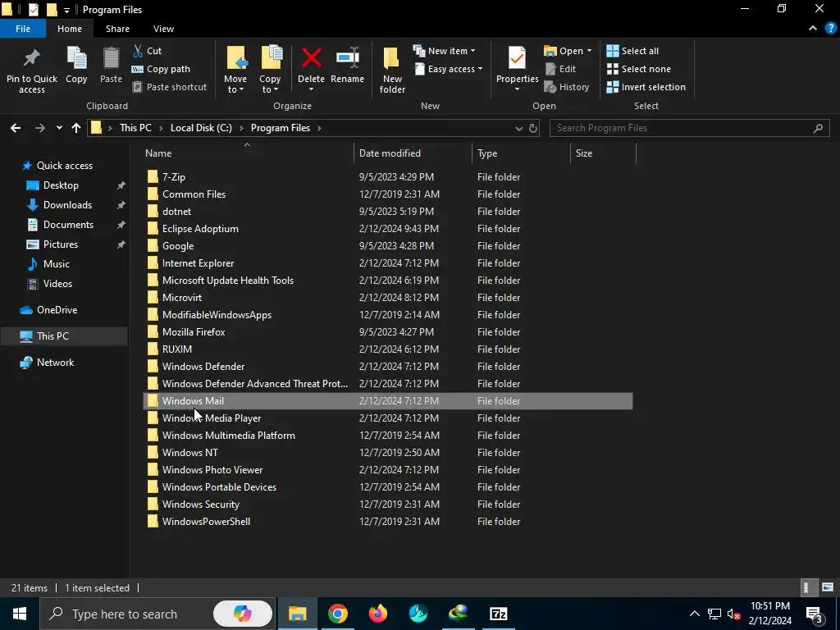Open the 7-Zip folder icon

153,177
